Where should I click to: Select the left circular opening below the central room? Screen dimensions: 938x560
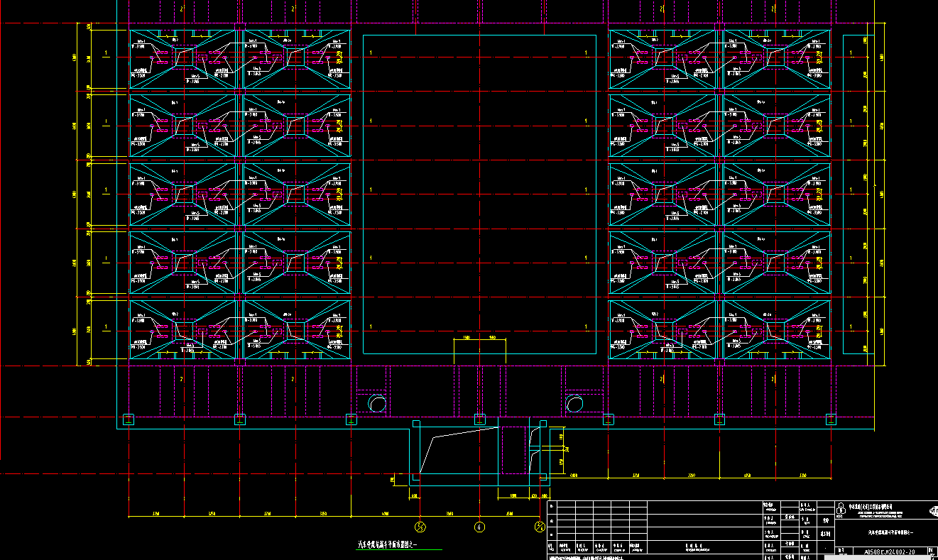(376, 403)
